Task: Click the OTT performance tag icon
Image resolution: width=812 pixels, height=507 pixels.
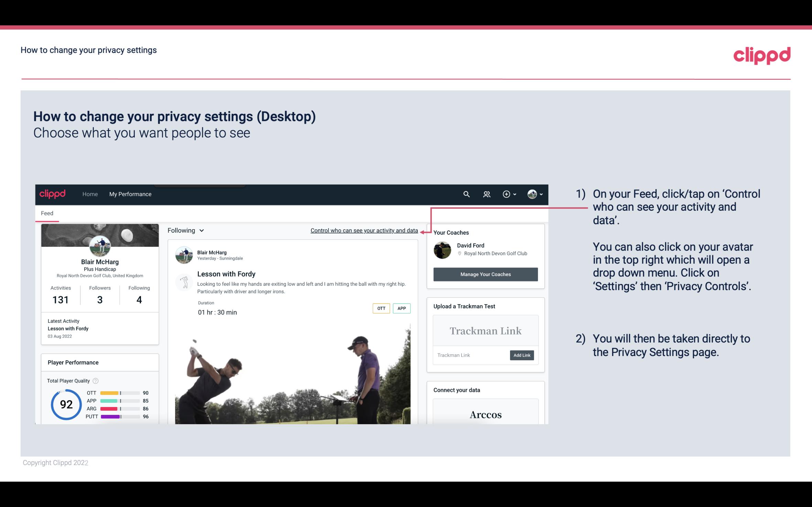Action: [x=380, y=308]
